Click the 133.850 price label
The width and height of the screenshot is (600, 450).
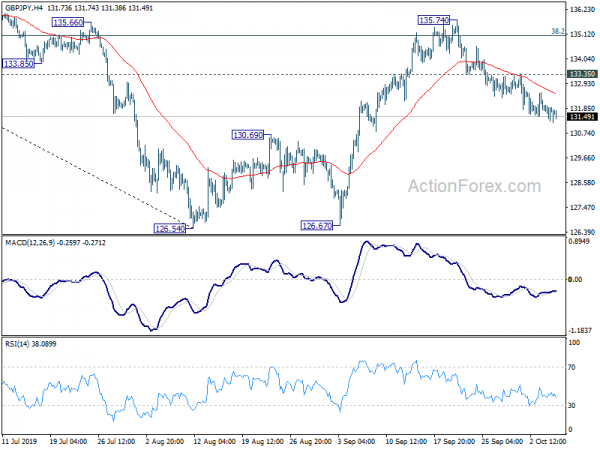coord(18,64)
